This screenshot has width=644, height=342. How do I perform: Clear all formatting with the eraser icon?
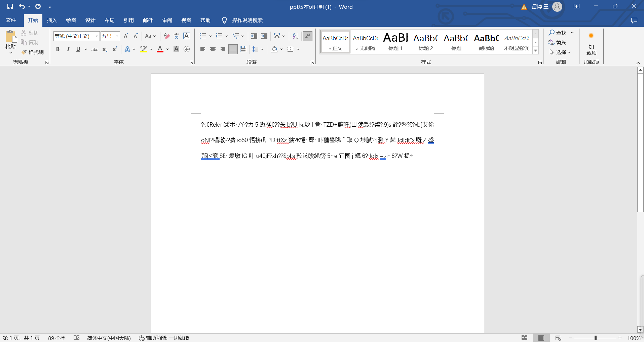[x=166, y=36]
